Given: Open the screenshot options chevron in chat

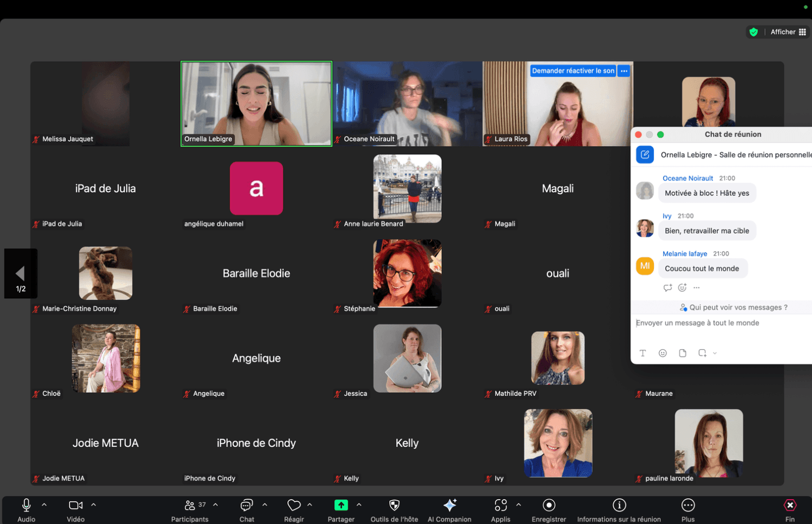Looking at the screenshot, I should pyautogui.click(x=715, y=353).
